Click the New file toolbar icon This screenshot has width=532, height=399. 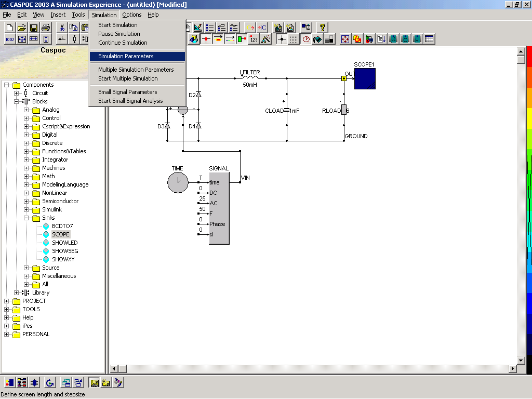tap(9, 28)
